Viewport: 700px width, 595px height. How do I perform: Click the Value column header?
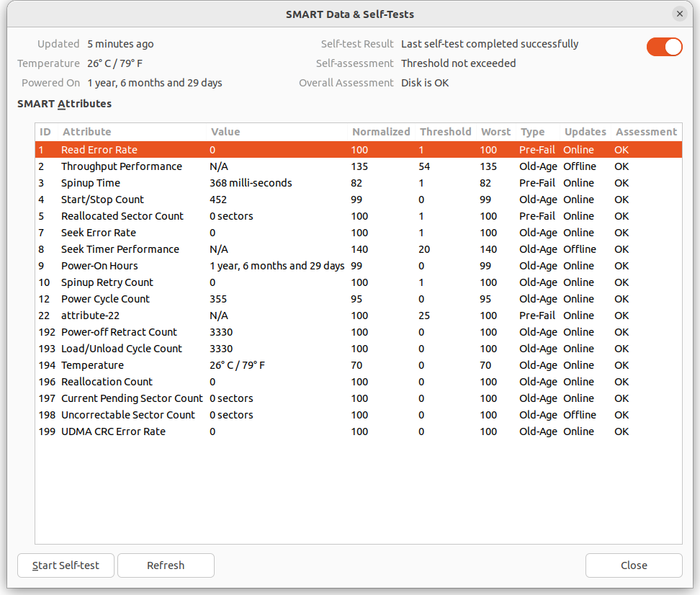225,132
